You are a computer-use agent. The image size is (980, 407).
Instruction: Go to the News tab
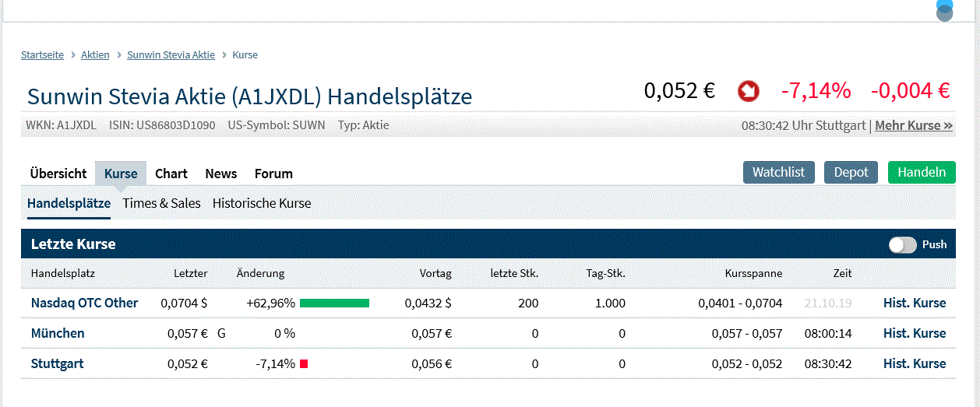[221, 174]
